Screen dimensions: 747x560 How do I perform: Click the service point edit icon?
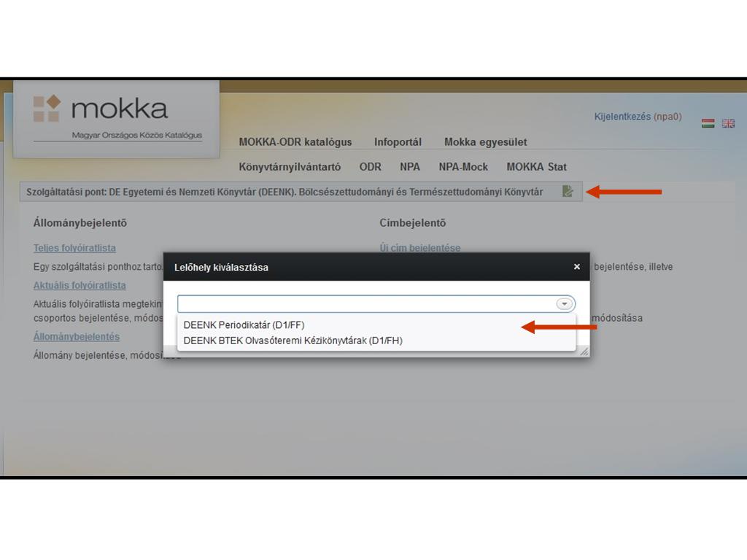[568, 192]
